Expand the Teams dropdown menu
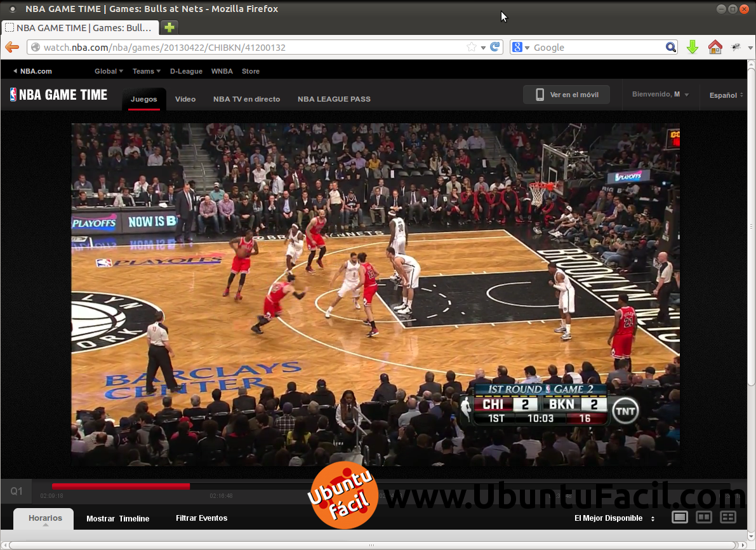Viewport: 756px width, 550px height. coord(146,71)
